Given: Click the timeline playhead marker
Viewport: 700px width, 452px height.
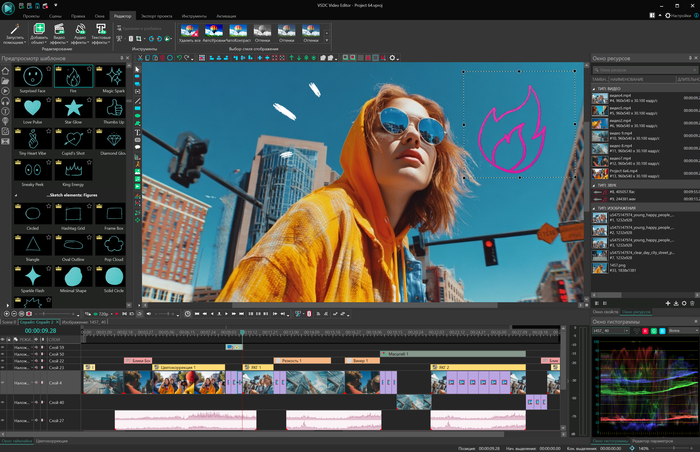Looking at the screenshot, I should coord(242,333).
